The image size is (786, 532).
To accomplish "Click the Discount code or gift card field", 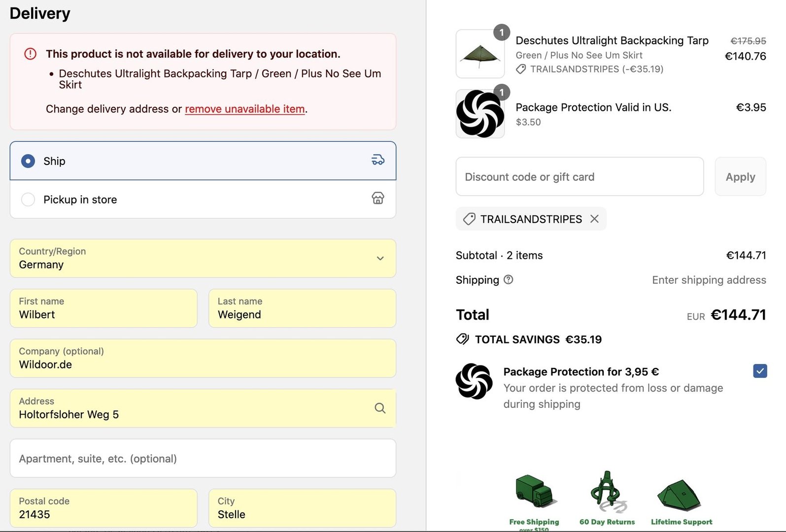I will click(x=579, y=177).
